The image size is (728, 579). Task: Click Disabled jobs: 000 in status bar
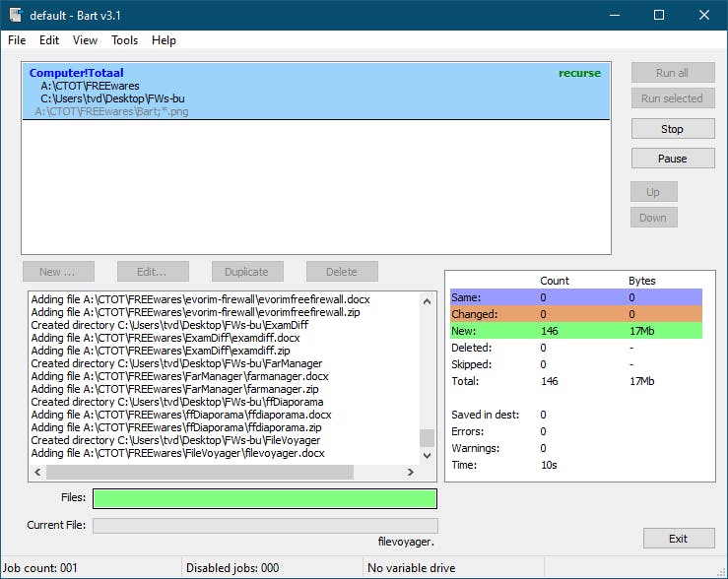click(232, 568)
